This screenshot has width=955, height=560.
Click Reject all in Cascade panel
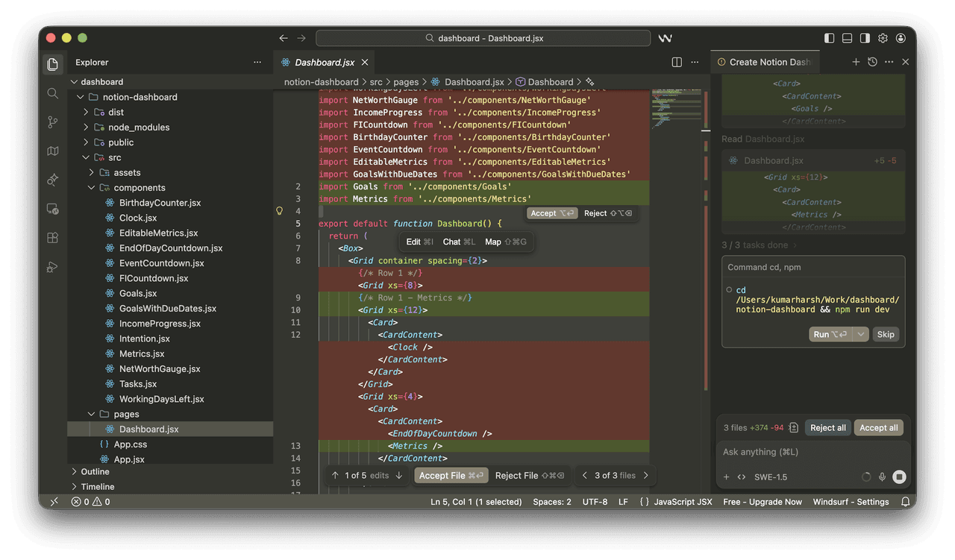click(828, 428)
